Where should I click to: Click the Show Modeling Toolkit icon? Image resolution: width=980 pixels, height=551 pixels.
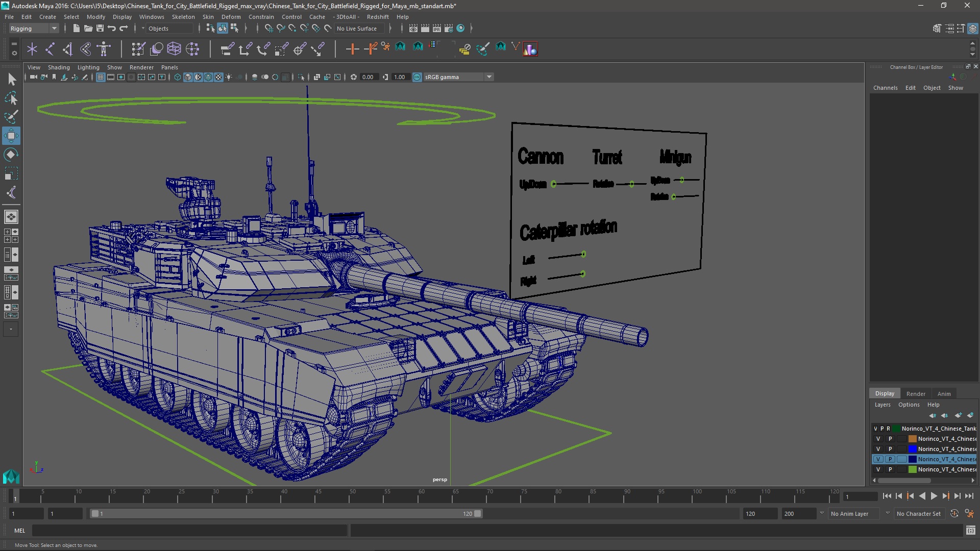click(x=937, y=29)
